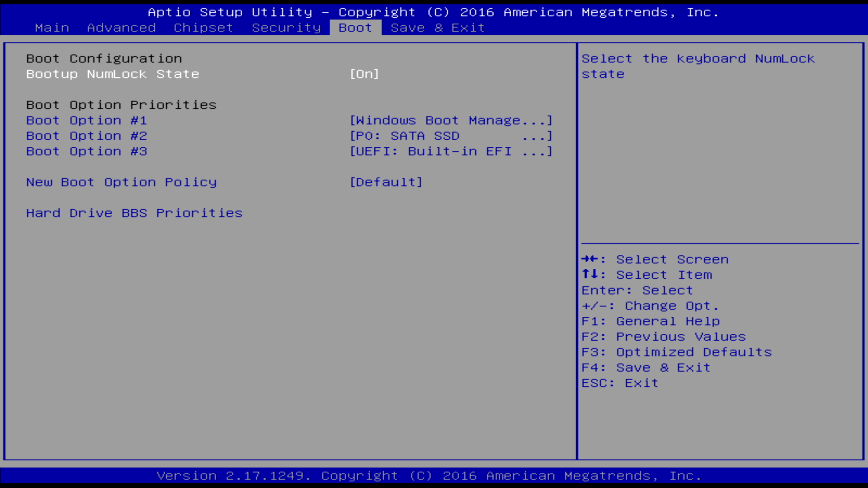Click the F4: Save & Exit hint

tap(646, 368)
